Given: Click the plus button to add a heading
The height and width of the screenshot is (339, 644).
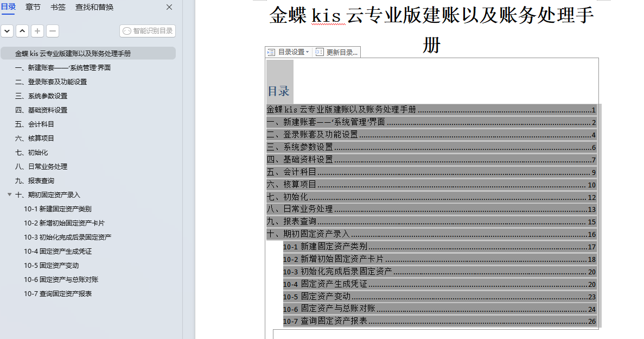Looking at the screenshot, I should pyautogui.click(x=37, y=31).
